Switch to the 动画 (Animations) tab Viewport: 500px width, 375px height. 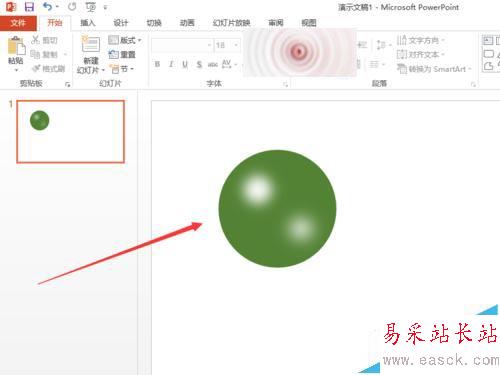pos(187,23)
